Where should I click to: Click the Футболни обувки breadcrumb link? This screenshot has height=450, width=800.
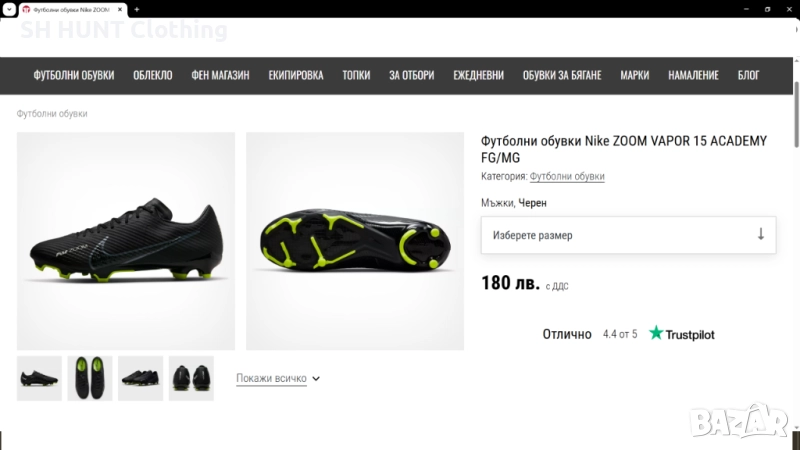[x=52, y=114]
